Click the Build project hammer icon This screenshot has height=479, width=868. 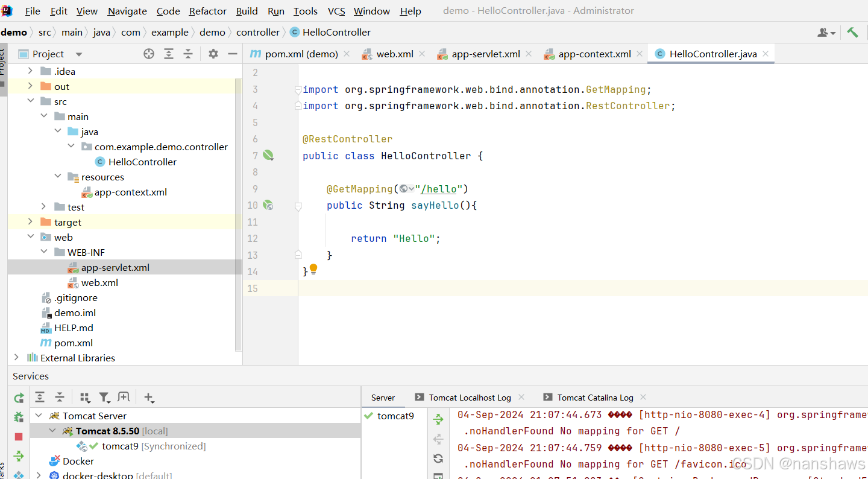pos(852,33)
